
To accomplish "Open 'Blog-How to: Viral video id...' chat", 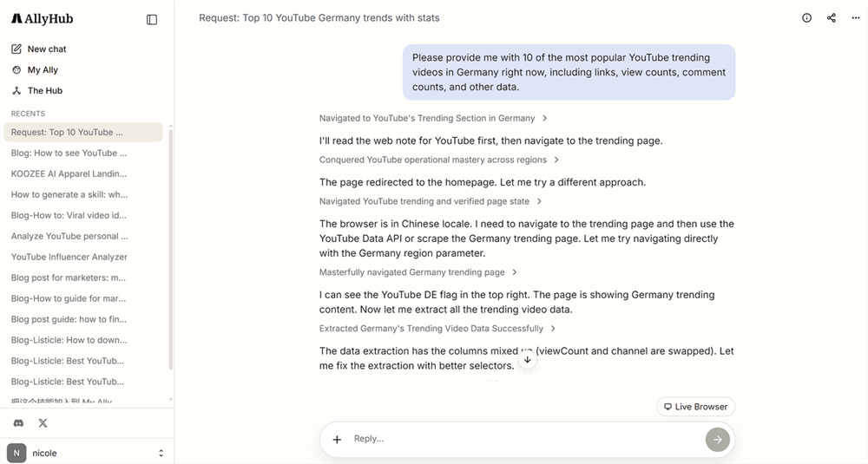I will [x=83, y=215].
